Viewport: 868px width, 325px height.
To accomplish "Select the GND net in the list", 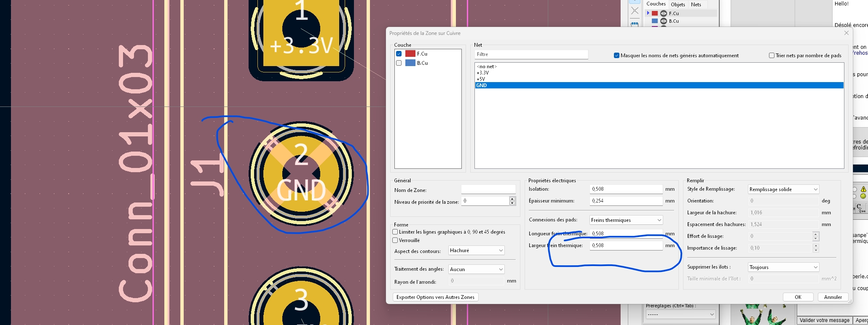I will click(659, 85).
